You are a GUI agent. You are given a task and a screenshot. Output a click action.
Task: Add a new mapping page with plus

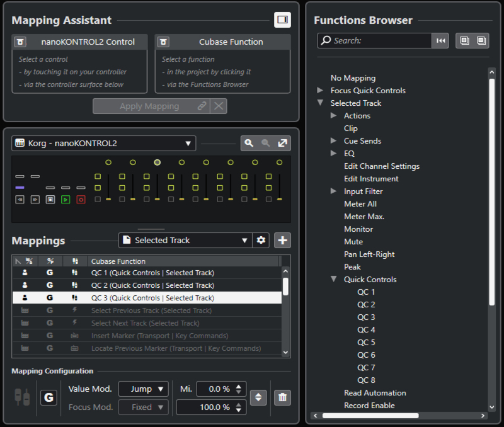tap(282, 241)
